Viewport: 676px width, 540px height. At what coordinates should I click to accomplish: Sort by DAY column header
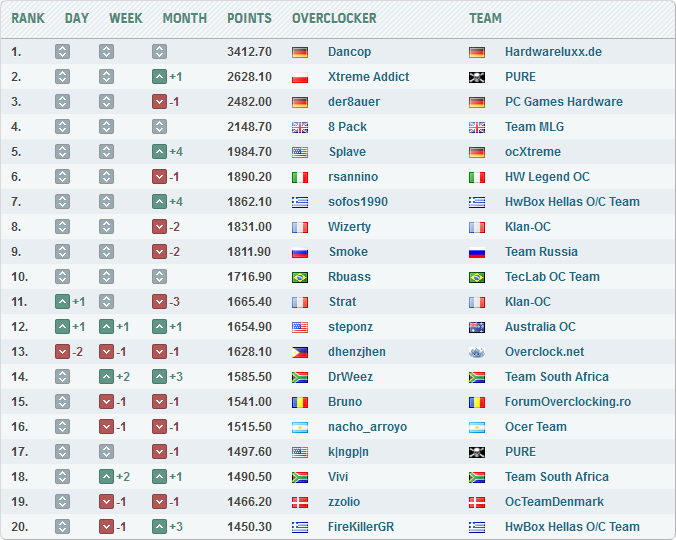(x=77, y=18)
